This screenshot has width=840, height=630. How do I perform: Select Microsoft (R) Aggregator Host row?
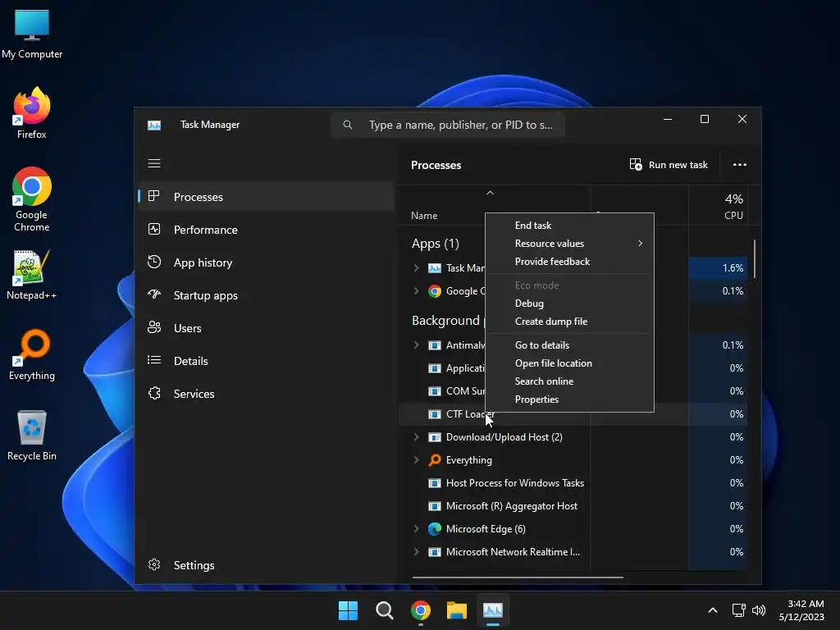point(573,506)
